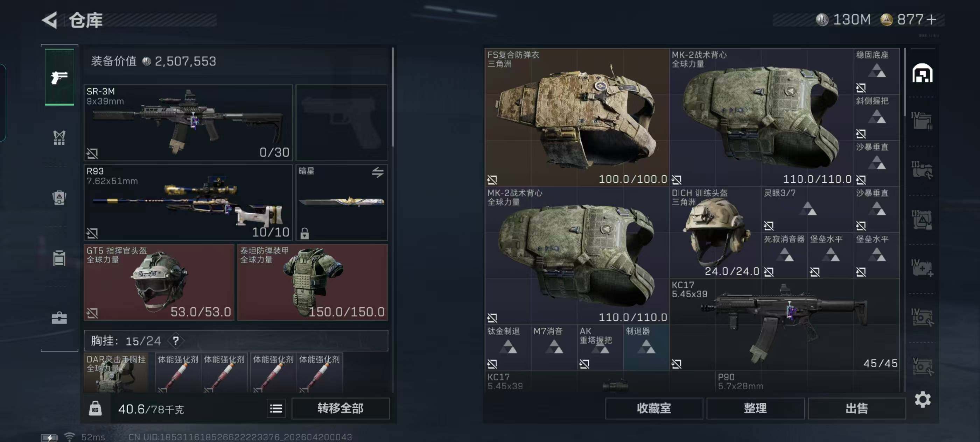Open the toolbox category in left sidebar
The width and height of the screenshot is (980, 442).
tap(59, 318)
